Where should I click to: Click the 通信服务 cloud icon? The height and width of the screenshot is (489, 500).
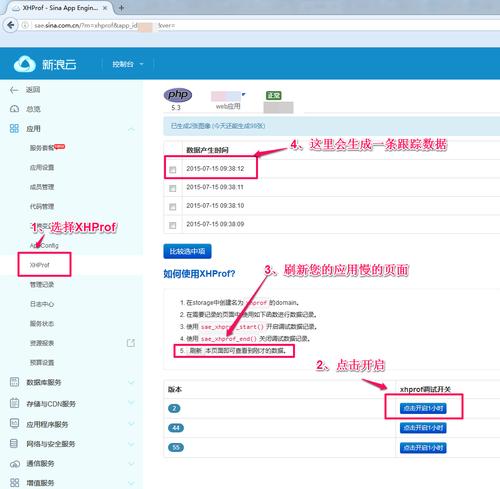click(15, 464)
